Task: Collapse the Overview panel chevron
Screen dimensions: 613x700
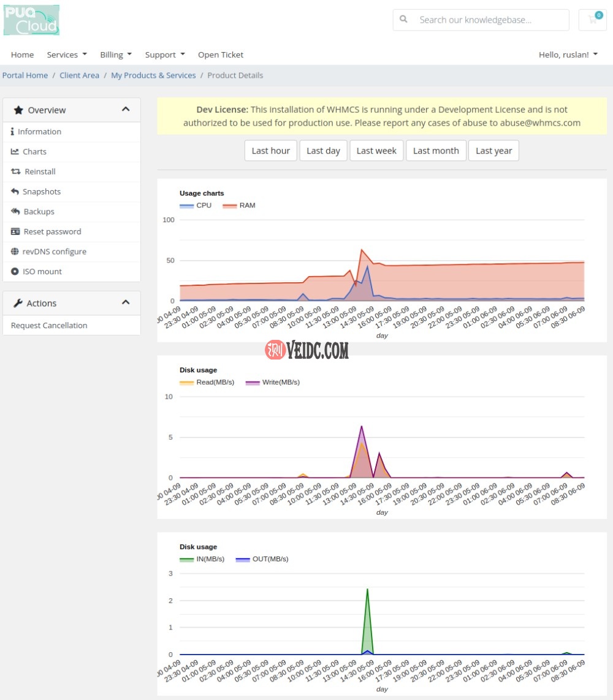Action: pyautogui.click(x=126, y=110)
